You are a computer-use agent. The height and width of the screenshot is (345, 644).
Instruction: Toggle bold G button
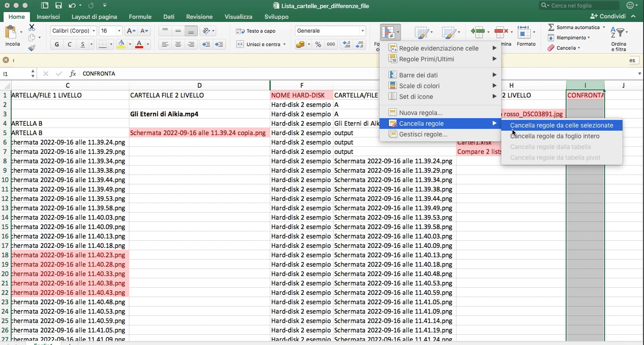point(56,44)
